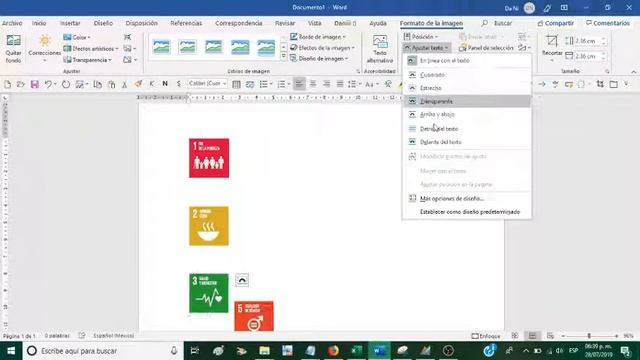Switch to the Insertar tab

[70, 23]
